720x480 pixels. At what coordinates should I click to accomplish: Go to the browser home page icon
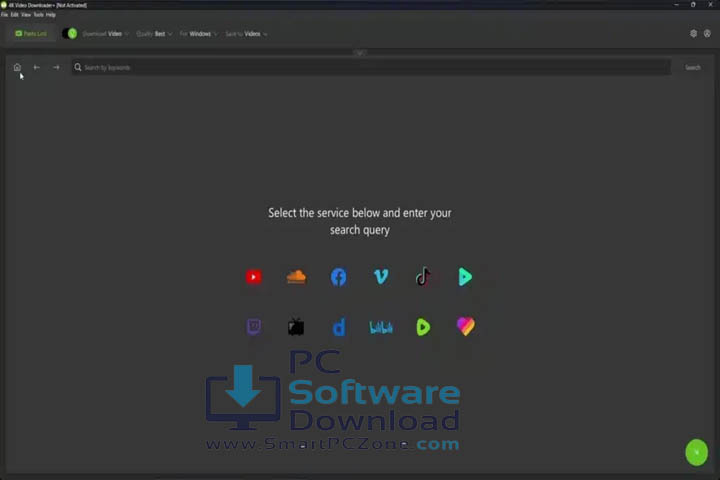17,67
